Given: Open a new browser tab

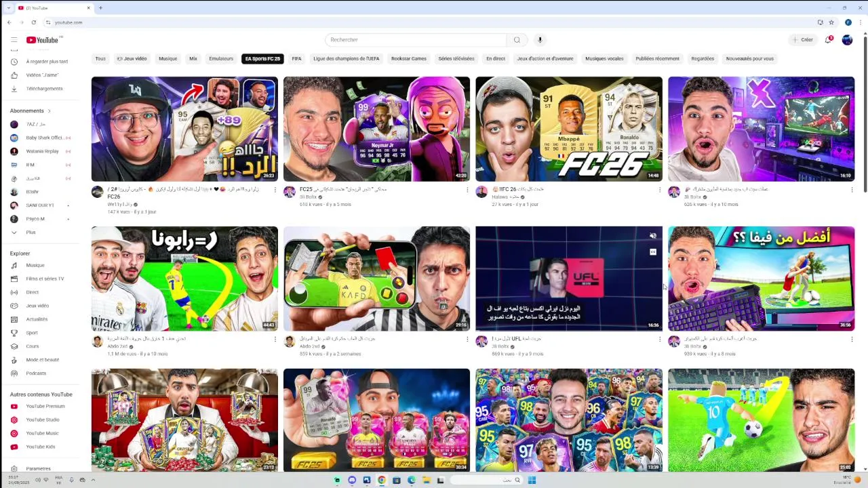Looking at the screenshot, I should click(x=100, y=8).
